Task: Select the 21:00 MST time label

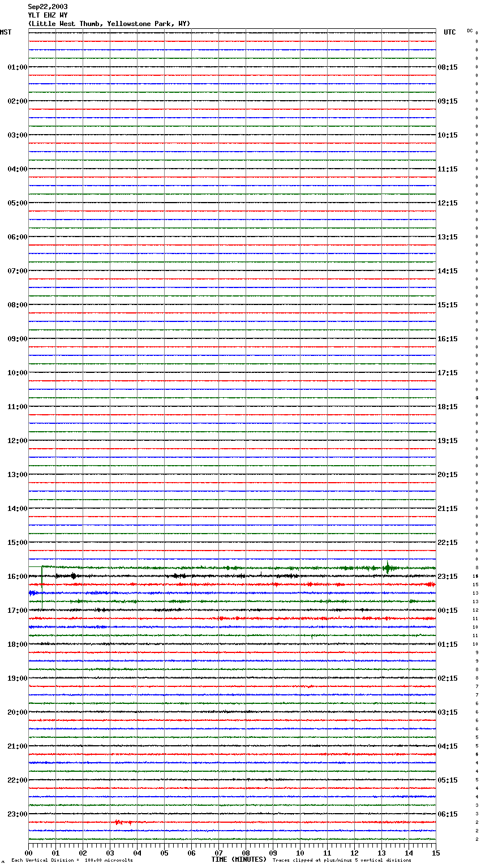Action: pos(18,746)
